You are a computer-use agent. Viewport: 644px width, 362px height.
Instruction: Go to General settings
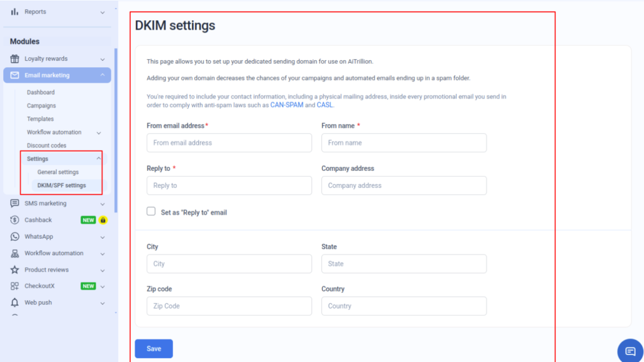(58, 172)
